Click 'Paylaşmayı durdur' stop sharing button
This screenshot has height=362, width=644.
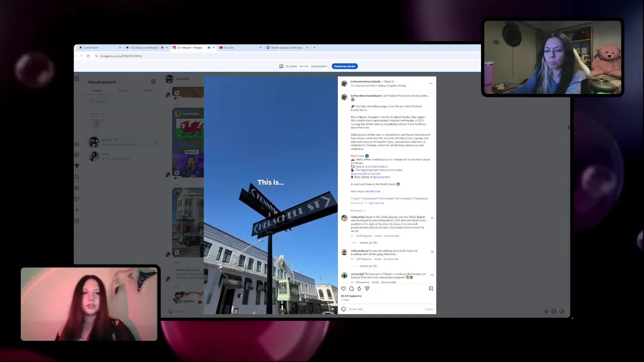[345, 66]
